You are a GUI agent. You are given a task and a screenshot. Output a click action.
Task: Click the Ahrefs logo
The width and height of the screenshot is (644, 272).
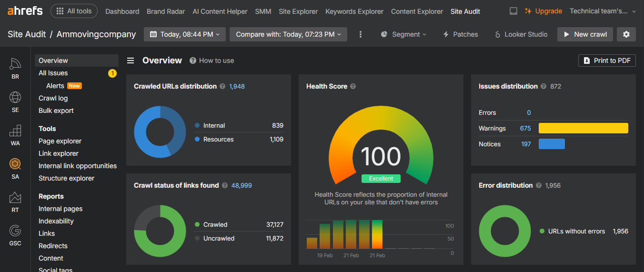point(25,11)
